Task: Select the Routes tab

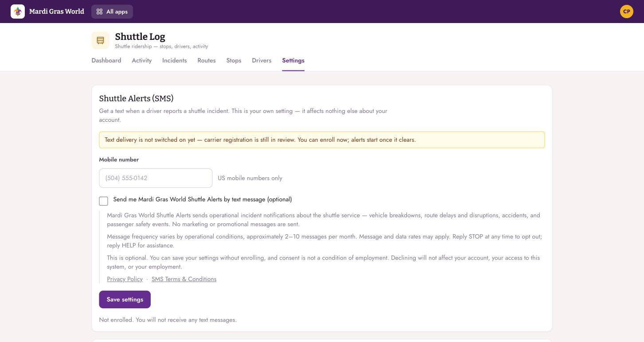Action: tap(207, 60)
